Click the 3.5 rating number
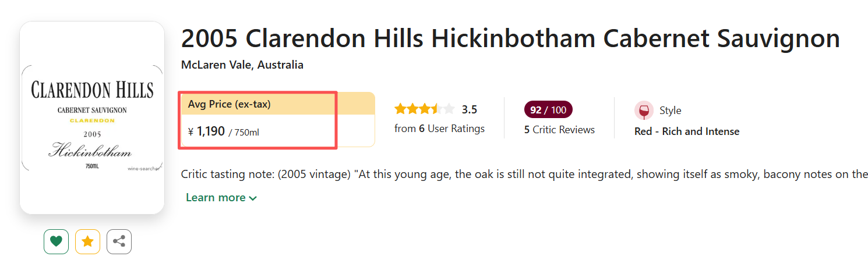This screenshot has height=267, width=868. [470, 109]
